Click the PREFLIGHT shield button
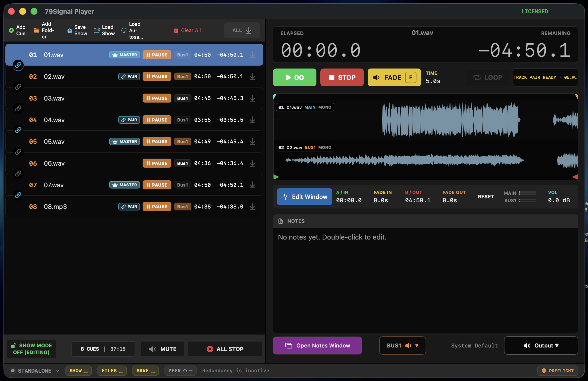This screenshot has width=588, height=381. pyautogui.click(x=558, y=371)
